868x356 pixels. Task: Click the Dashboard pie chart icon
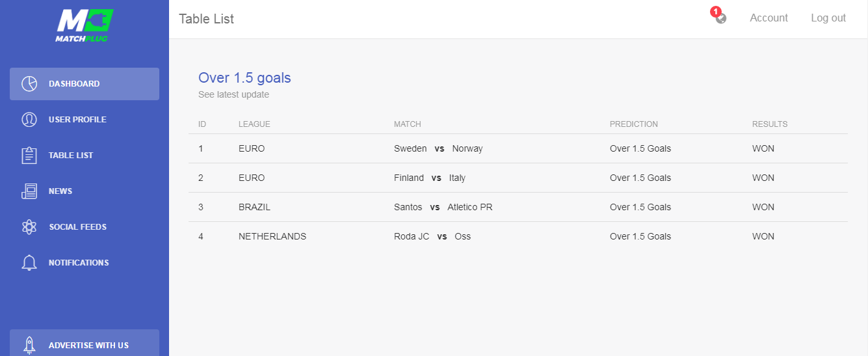29,84
